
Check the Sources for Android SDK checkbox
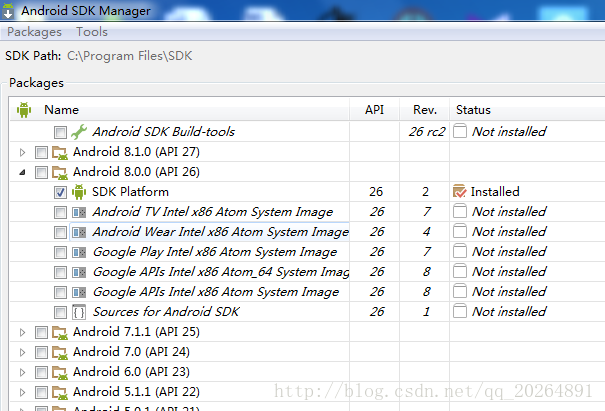[x=60, y=312]
